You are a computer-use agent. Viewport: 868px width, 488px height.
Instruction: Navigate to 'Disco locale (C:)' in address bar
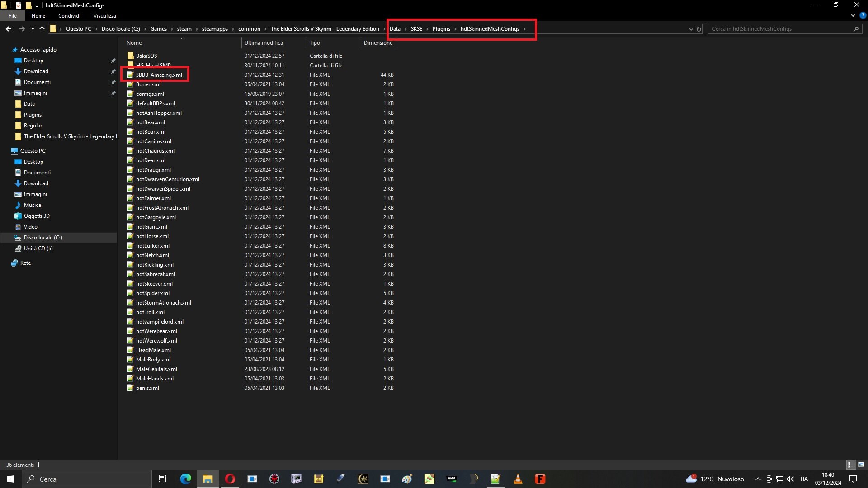pos(121,29)
